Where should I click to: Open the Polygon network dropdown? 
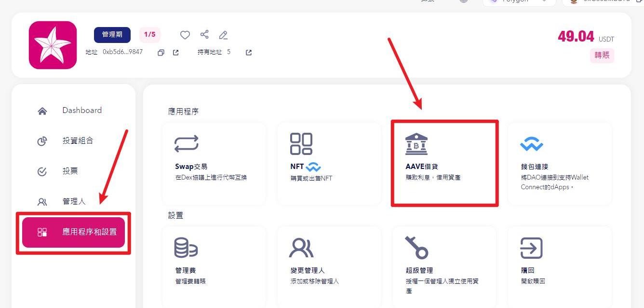pyautogui.click(x=519, y=1)
